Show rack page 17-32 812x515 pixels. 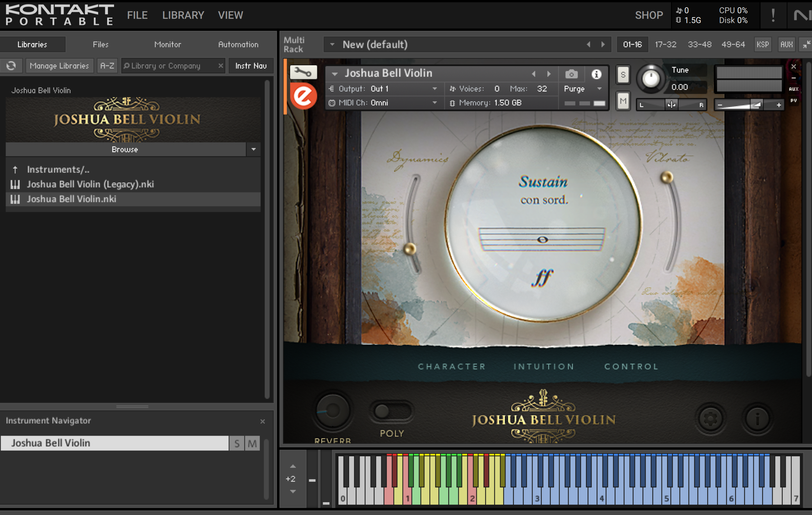(665, 45)
